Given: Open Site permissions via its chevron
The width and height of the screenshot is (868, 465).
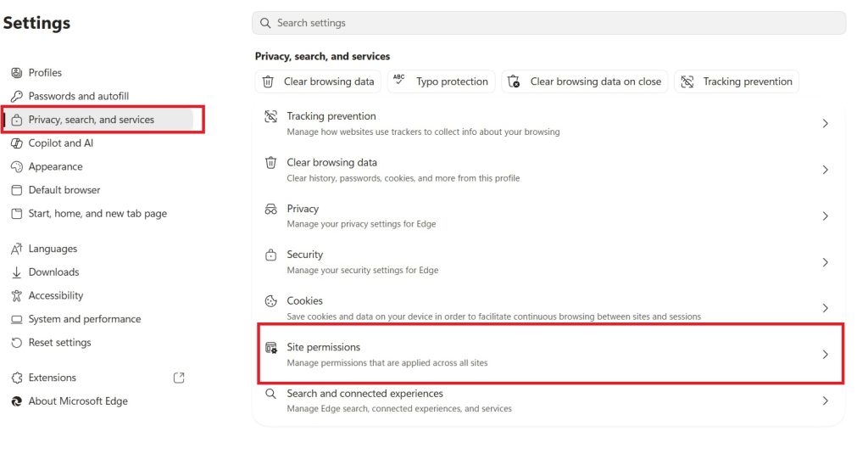Looking at the screenshot, I should coord(825,355).
